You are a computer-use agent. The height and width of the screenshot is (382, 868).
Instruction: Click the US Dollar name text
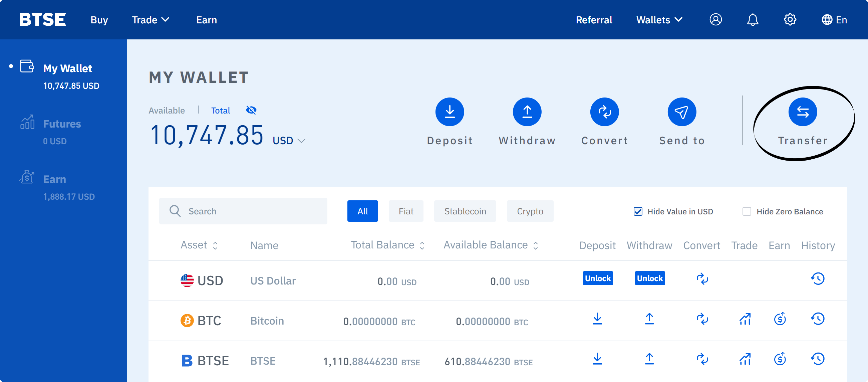pos(273,281)
